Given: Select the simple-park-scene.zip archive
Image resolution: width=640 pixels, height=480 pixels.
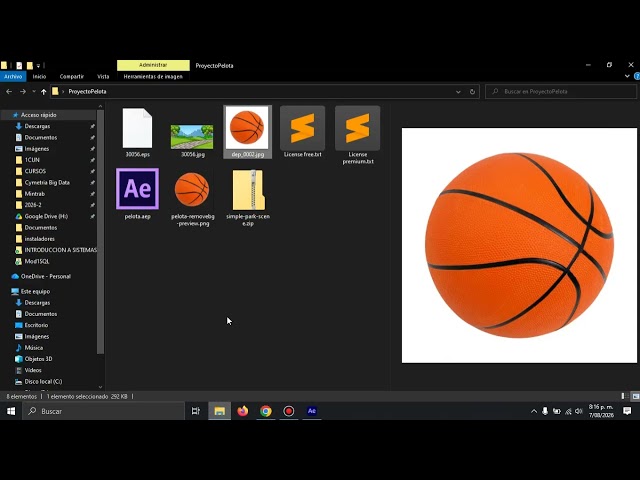Looking at the screenshot, I should tap(248, 190).
